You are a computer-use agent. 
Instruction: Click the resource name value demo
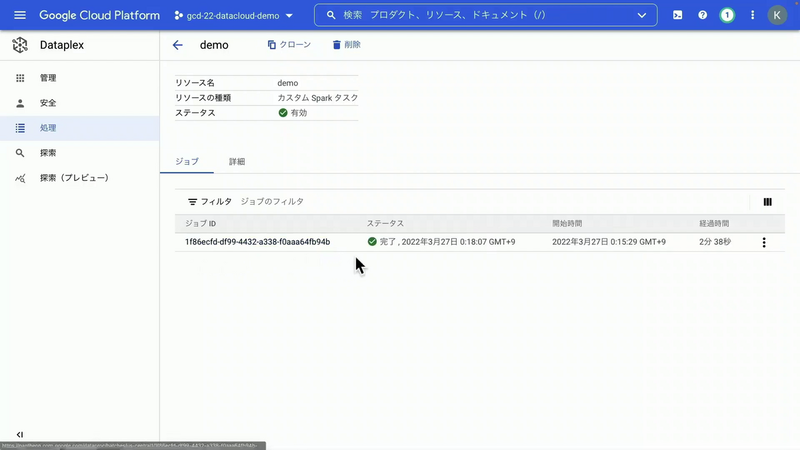(x=288, y=83)
